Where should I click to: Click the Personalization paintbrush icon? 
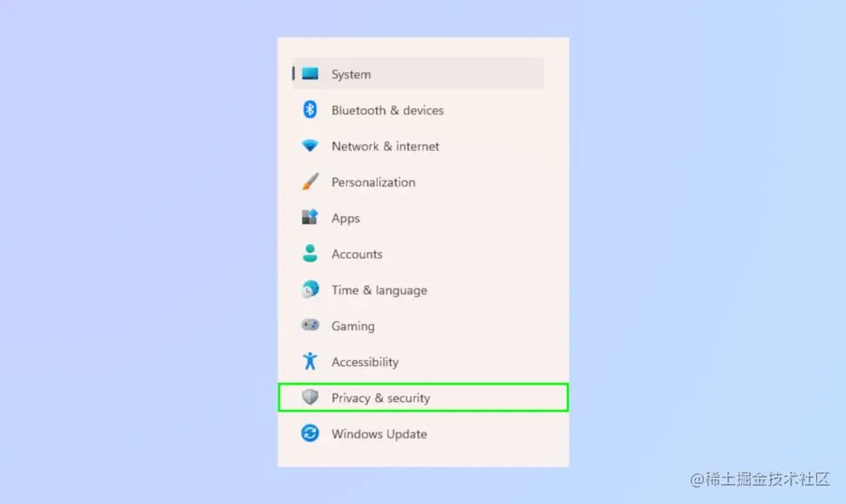[x=310, y=181]
